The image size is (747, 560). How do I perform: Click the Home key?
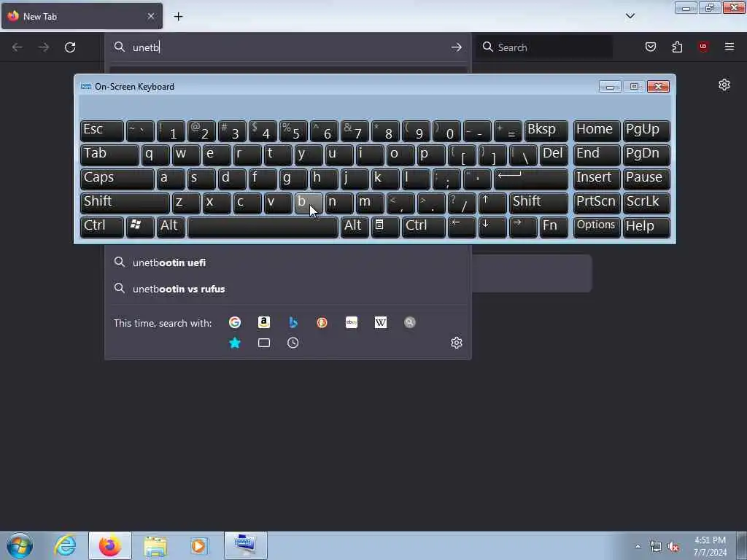pyautogui.click(x=597, y=131)
